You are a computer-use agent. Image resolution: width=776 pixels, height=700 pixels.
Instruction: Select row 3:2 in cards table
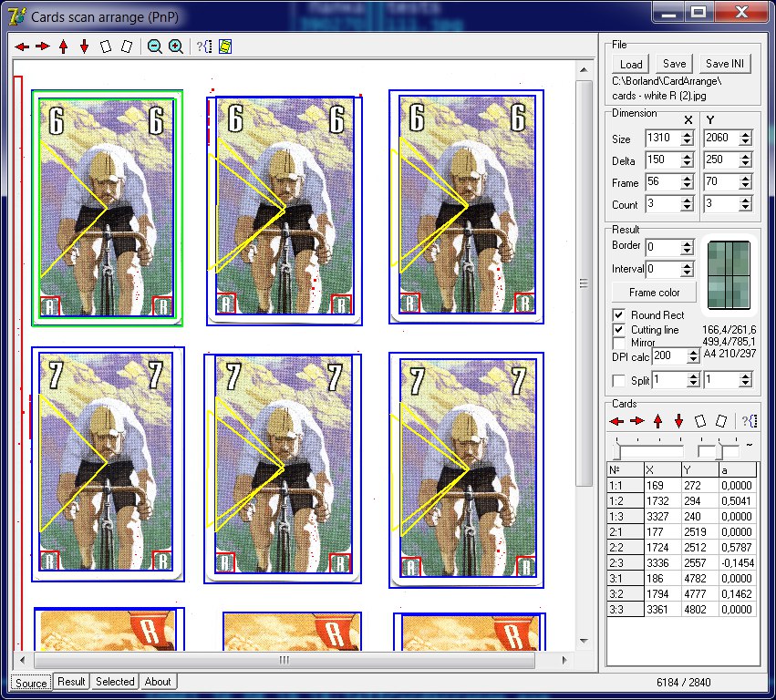click(x=682, y=594)
